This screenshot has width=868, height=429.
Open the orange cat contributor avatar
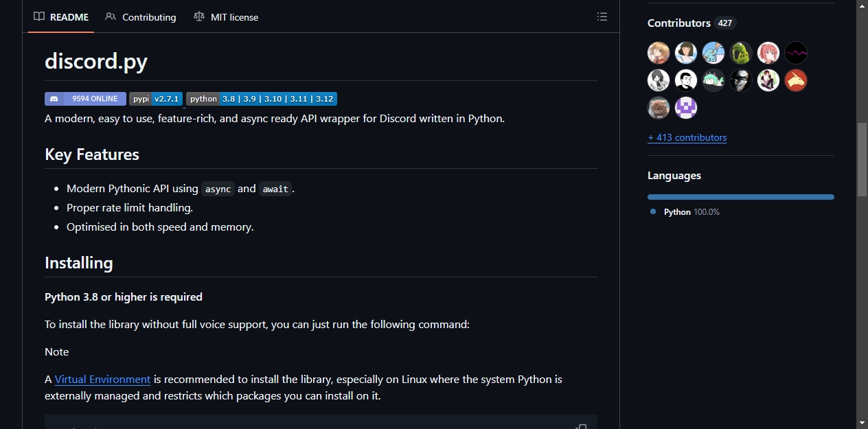tap(659, 108)
